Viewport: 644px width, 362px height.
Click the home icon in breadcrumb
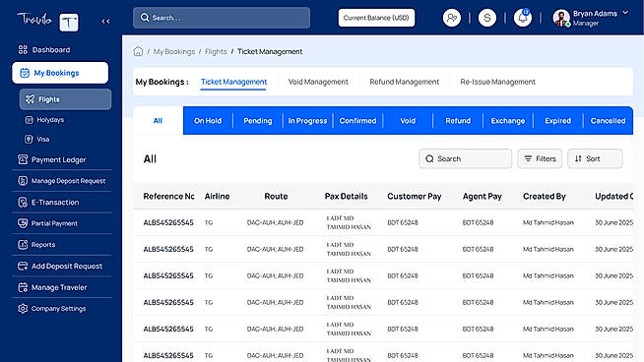(x=138, y=51)
